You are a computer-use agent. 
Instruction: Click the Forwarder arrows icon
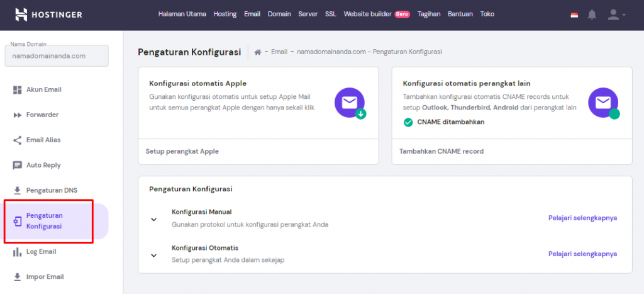(x=18, y=115)
